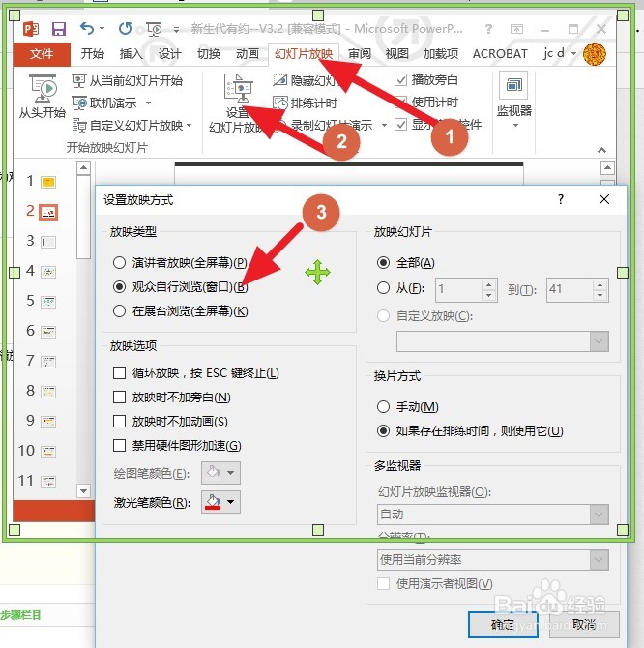Click the 隐藏幻灯片 button

click(x=307, y=80)
